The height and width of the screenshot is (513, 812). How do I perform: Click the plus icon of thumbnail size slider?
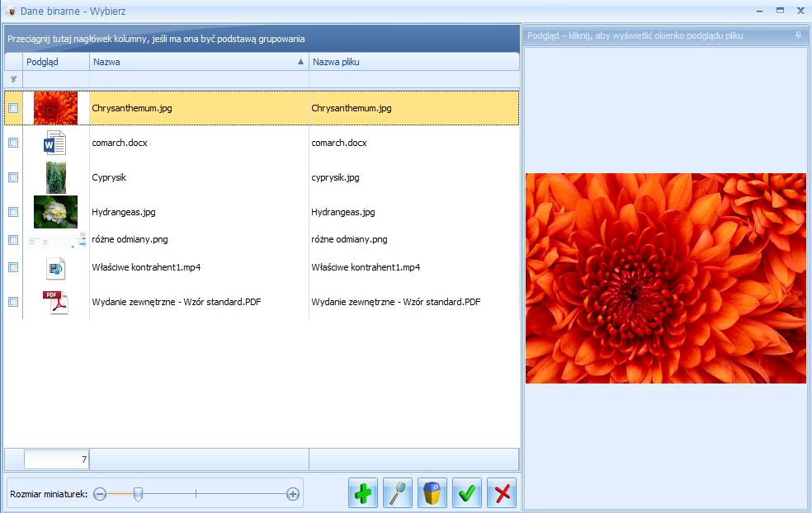(x=293, y=494)
